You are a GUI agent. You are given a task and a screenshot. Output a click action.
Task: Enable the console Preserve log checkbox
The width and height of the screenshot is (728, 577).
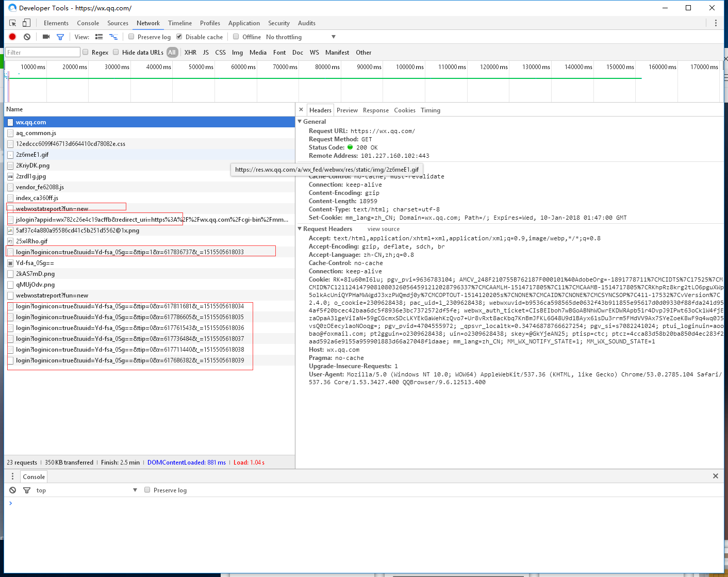(147, 490)
